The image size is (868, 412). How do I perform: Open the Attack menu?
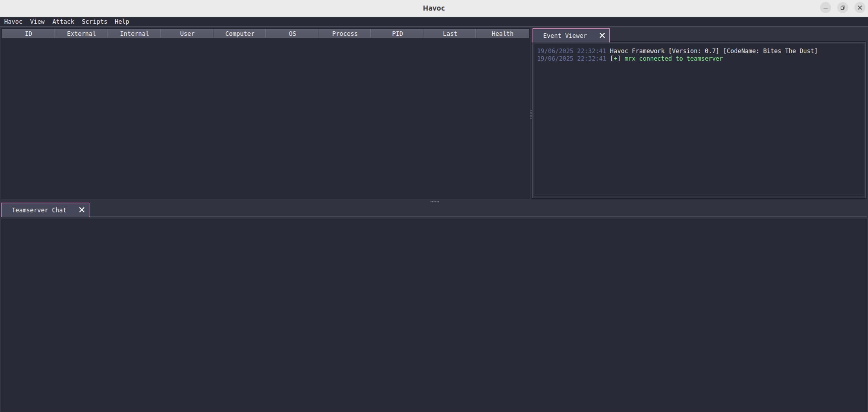63,21
